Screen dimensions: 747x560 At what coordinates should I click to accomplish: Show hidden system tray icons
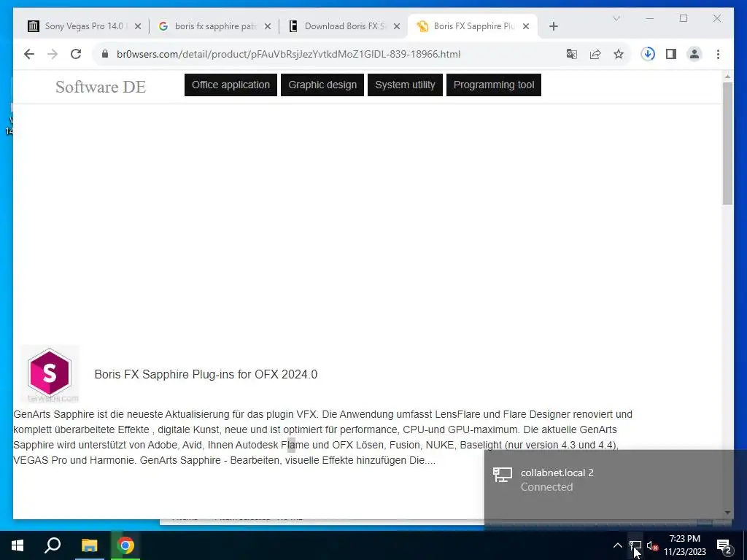[617, 545]
